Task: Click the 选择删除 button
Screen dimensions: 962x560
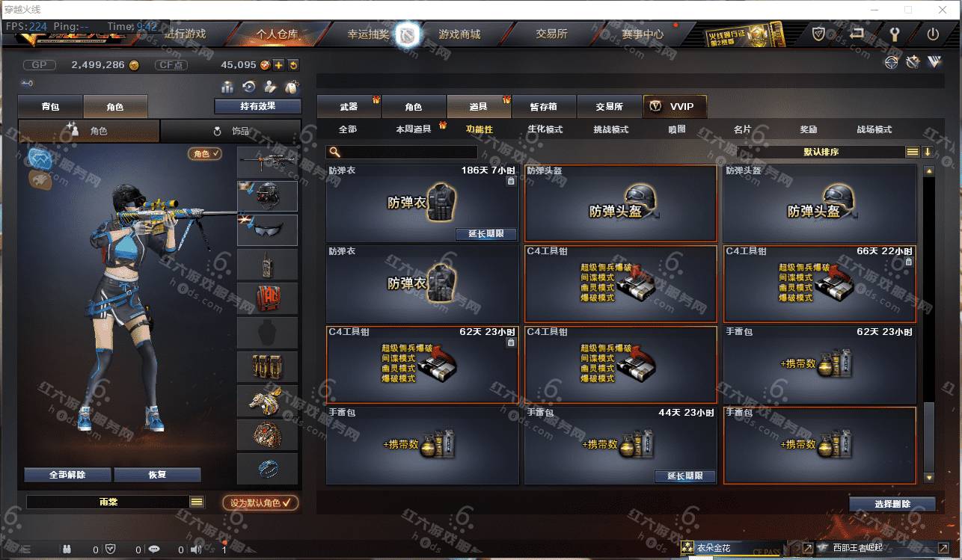Action: [x=892, y=504]
